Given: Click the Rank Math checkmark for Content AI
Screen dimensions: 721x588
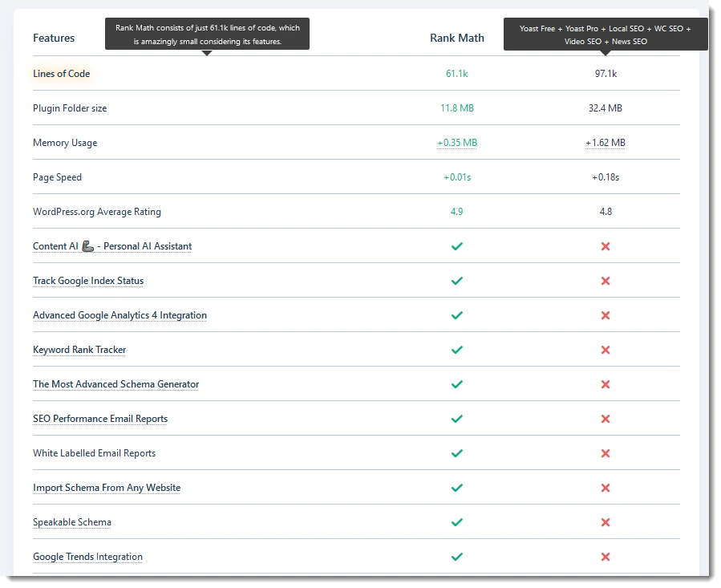Looking at the screenshot, I should (456, 246).
